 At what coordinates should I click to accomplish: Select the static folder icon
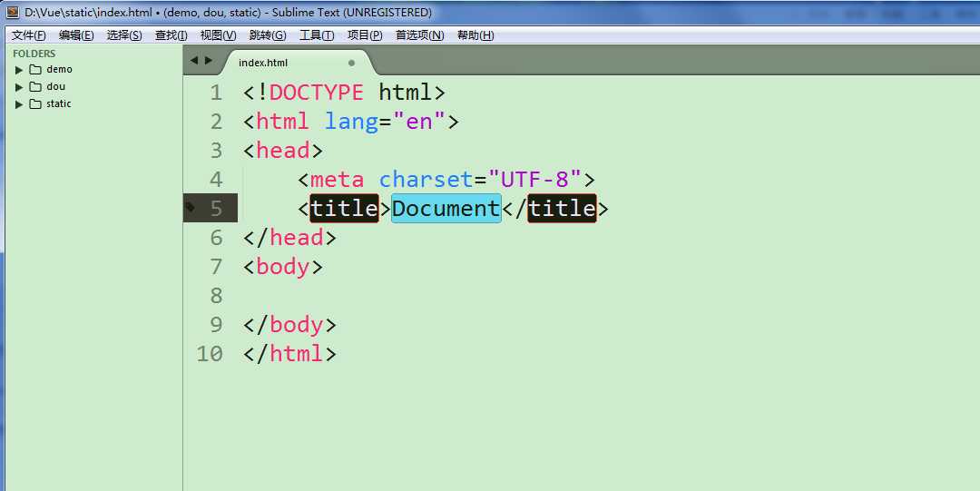35,103
